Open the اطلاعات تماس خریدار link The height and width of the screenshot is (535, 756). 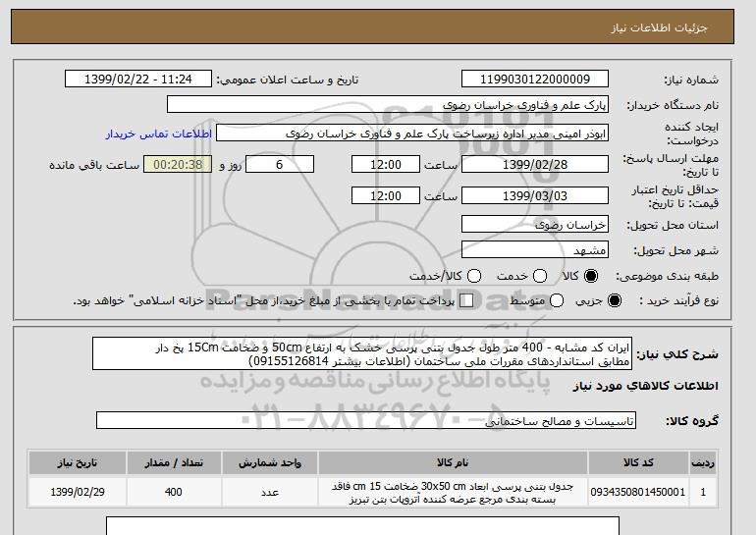click(x=159, y=134)
